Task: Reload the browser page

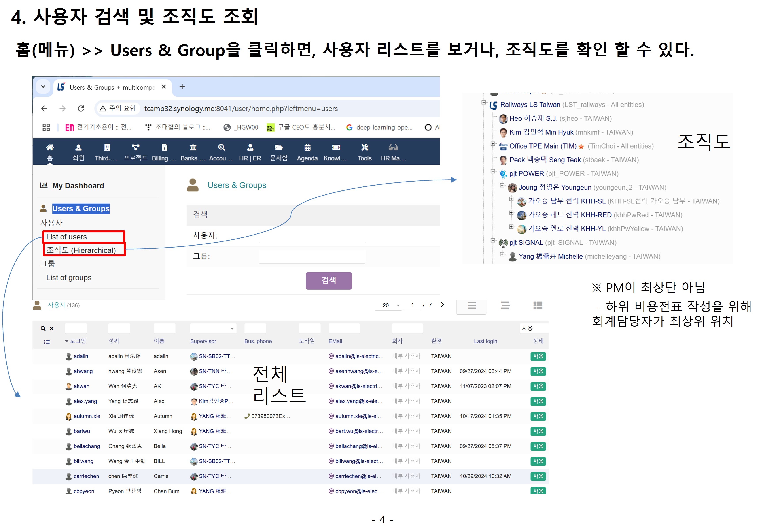Action: tap(81, 109)
